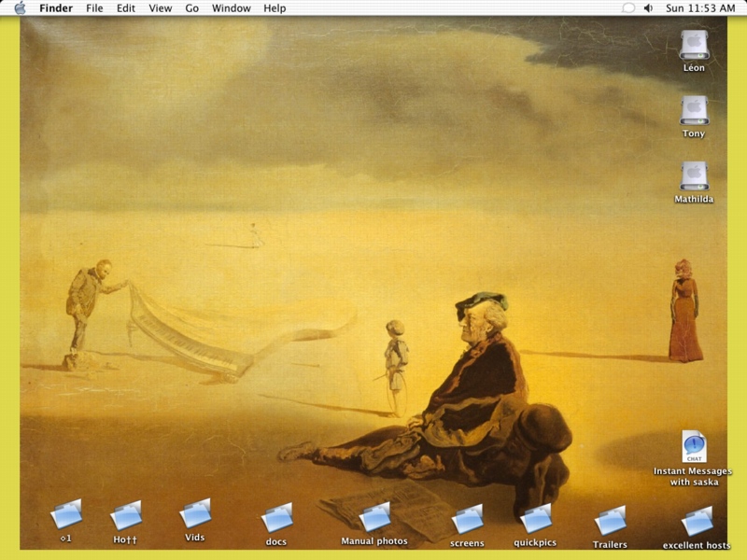The width and height of the screenshot is (747, 560).
Task: Open the File menu
Action: coord(94,8)
